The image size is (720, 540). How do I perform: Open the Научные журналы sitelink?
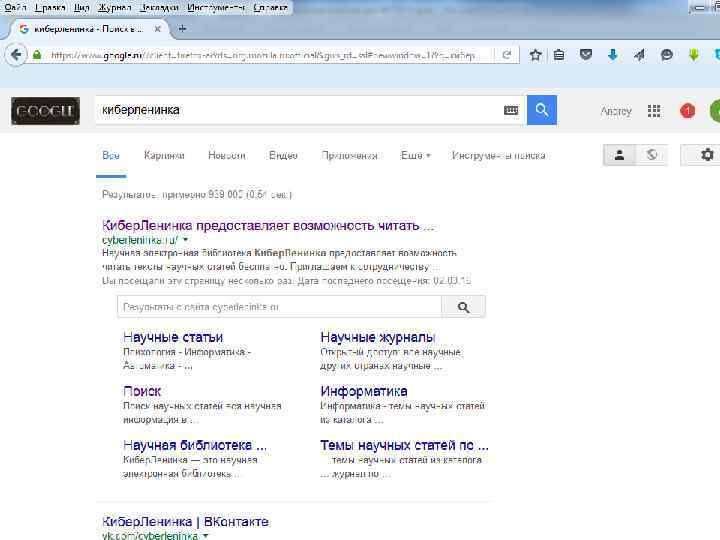[377, 337]
